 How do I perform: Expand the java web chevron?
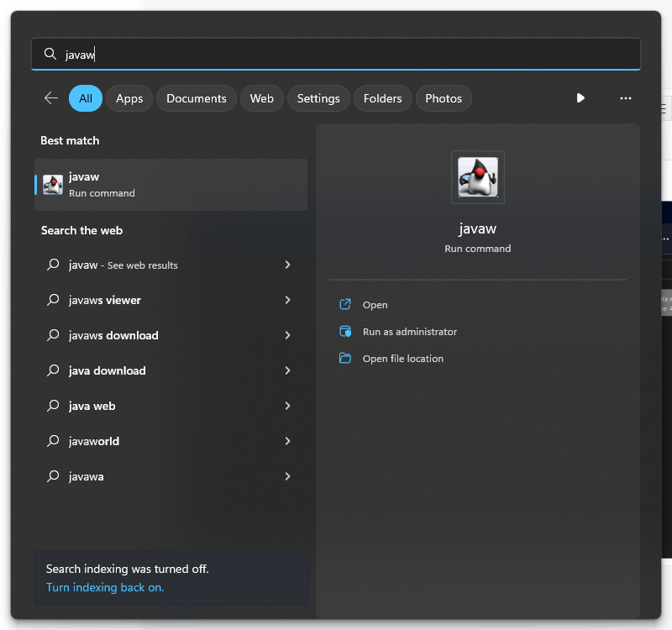point(287,406)
